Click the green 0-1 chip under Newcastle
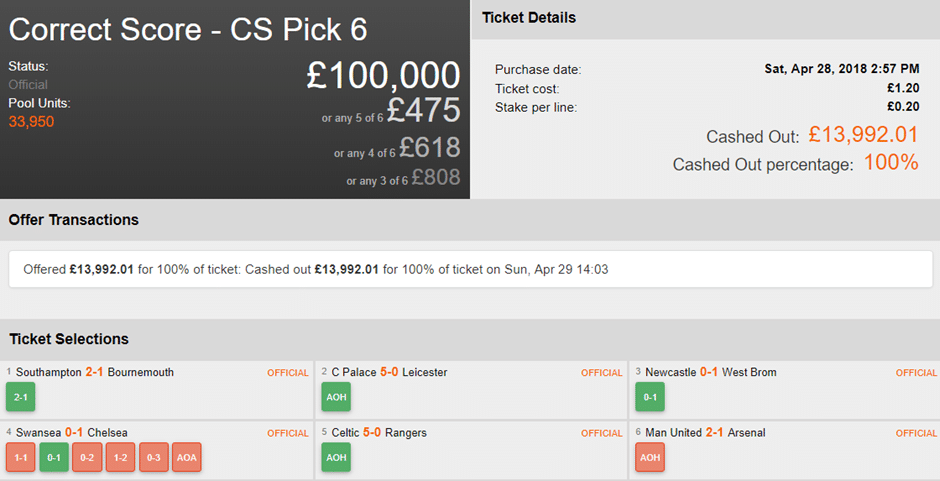Image resolution: width=940 pixels, height=481 pixels. click(x=650, y=397)
